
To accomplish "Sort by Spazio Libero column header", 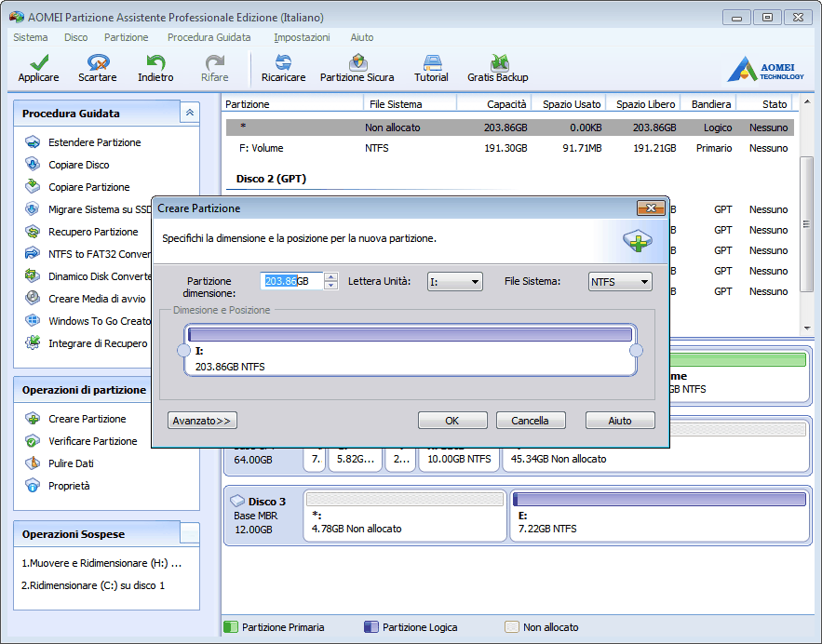I will (x=644, y=103).
